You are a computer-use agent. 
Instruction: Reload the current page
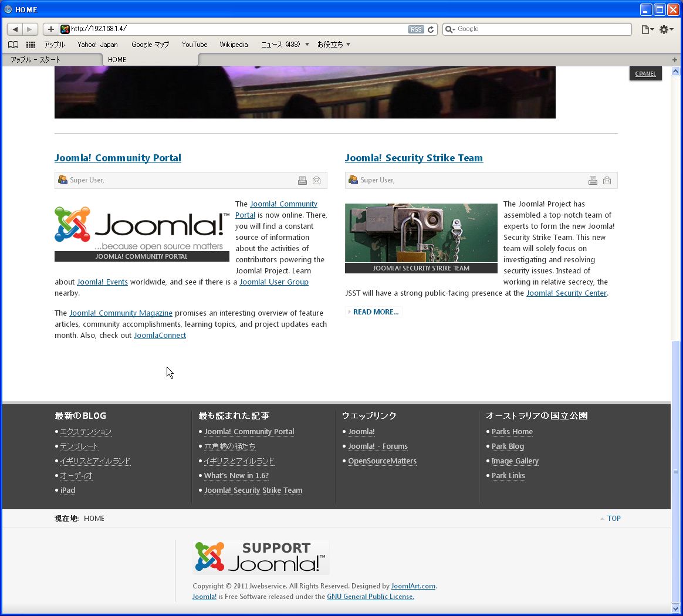tap(431, 29)
